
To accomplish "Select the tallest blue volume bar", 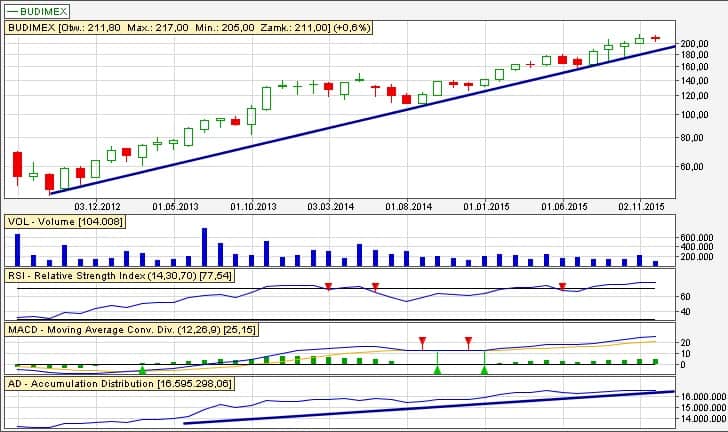I will [x=204, y=246].
